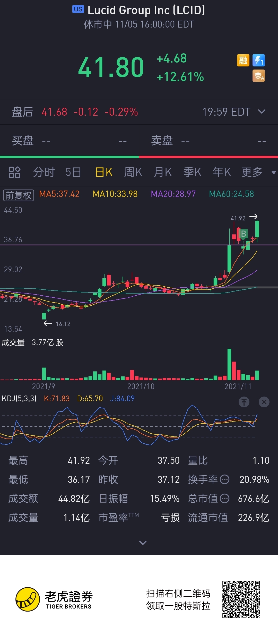Viewport: 278px width, 644px height.
Task: Tap info icon beside 换手率
Action: [x=225, y=480]
